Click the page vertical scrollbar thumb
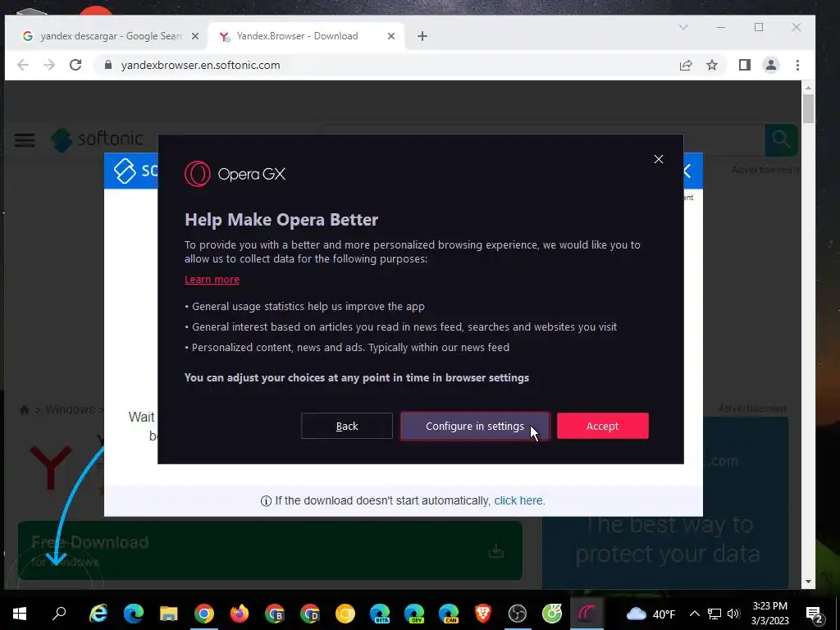Screen dimensions: 840x630 (808, 109)
